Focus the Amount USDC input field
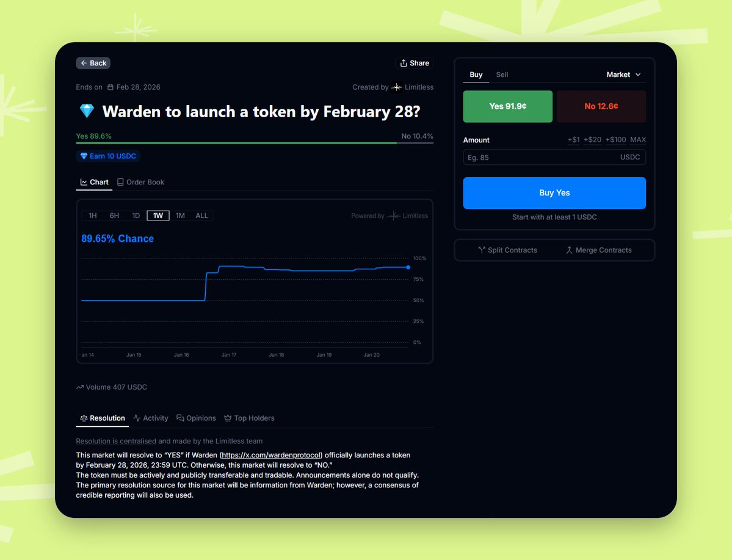The image size is (732, 560). [x=554, y=158]
